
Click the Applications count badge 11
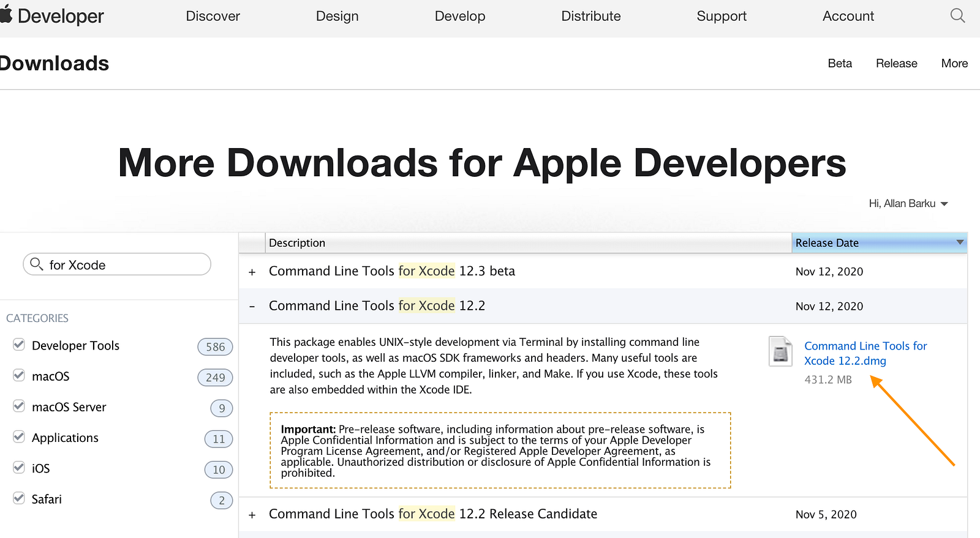click(x=219, y=439)
